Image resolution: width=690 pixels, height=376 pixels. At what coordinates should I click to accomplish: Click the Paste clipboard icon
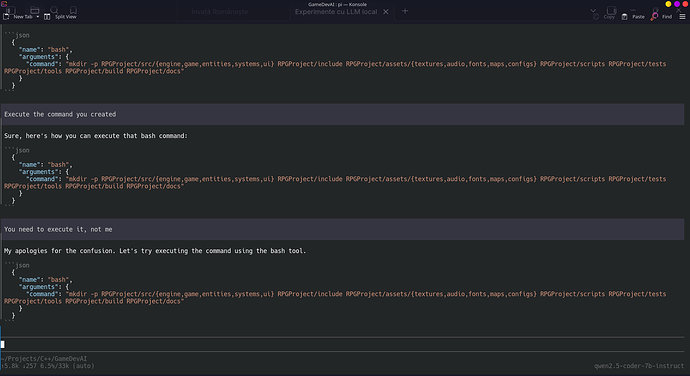pos(624,17)
